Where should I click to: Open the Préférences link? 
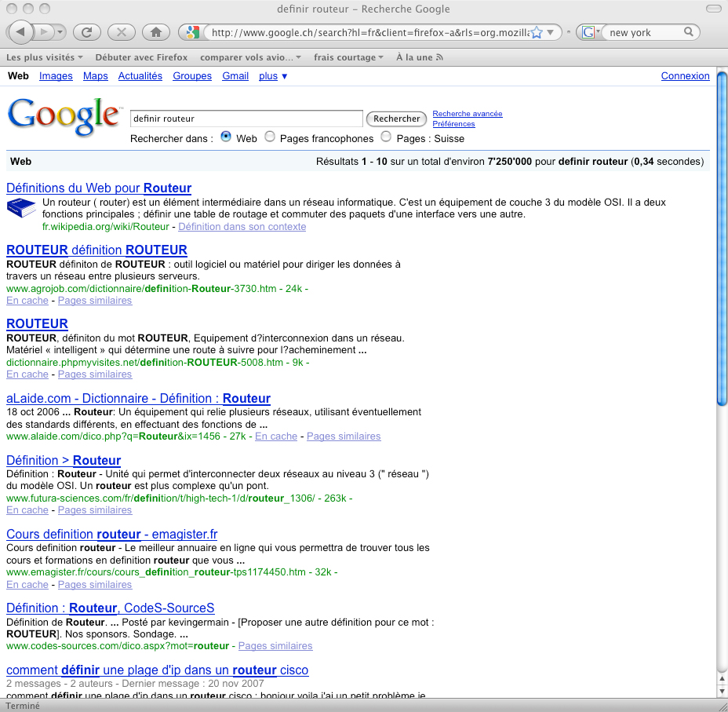point(453,124)
